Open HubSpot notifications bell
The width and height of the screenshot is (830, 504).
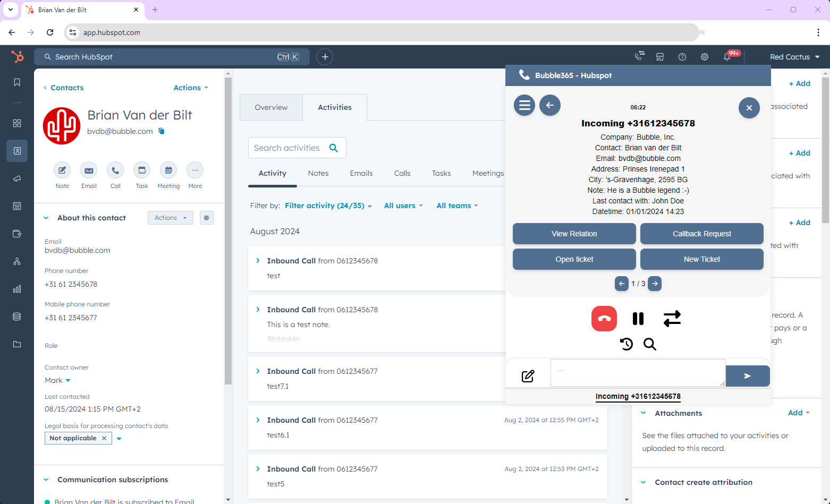[727, 57]
